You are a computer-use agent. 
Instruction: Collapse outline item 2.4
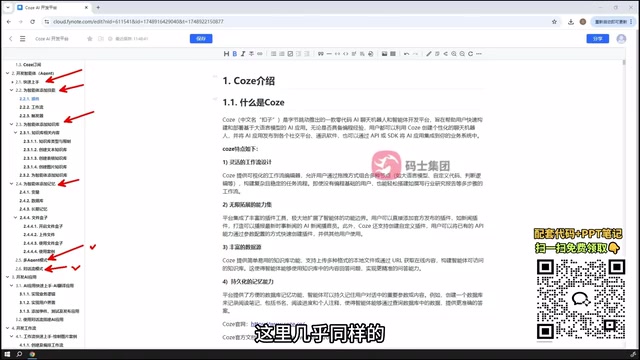pyautogui.click(x=12, y=184)
